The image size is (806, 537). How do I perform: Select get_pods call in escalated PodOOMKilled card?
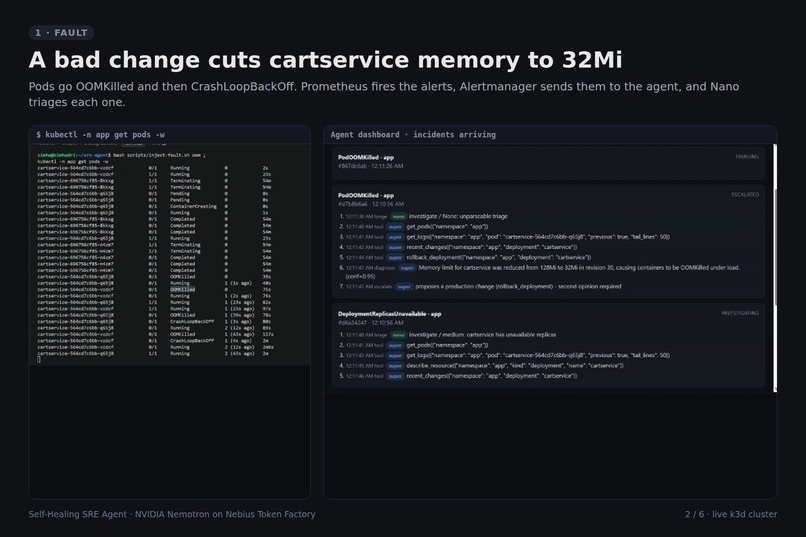pos(447,227)
